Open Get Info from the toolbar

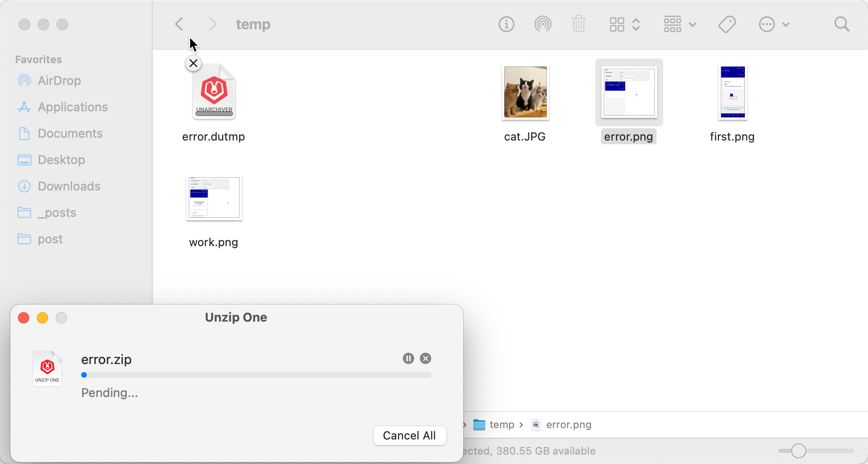[506, 24]
